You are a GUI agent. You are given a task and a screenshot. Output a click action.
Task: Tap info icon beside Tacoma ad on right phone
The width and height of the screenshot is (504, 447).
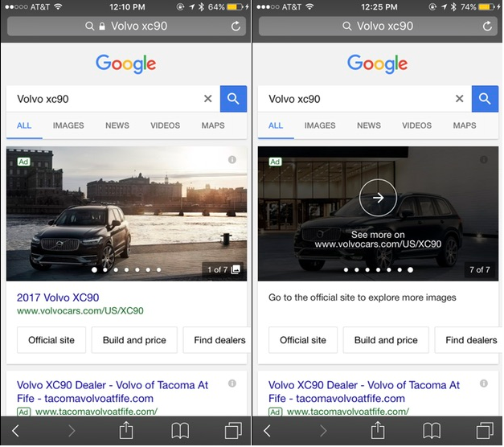(484, 383)
